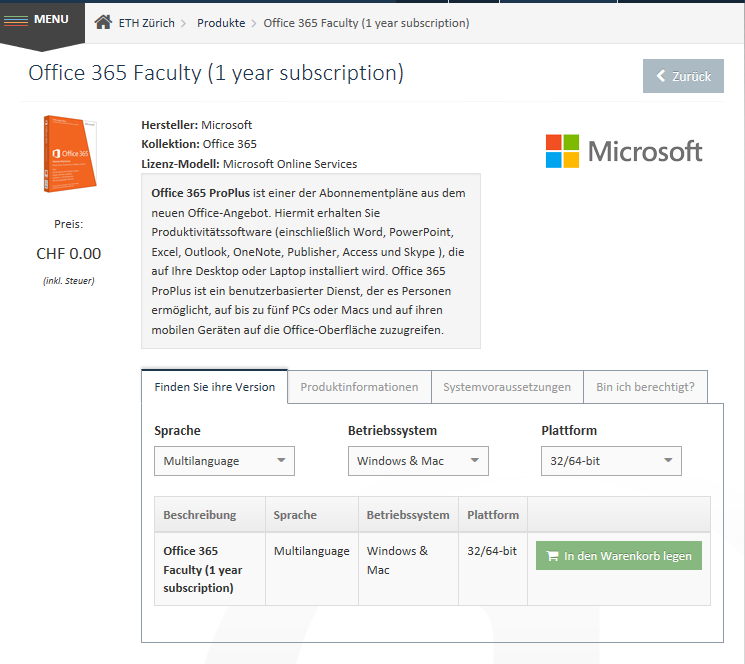Click the Plattform table column header
Image resolution: width=745 pixels, height=664 pixels.
pos(493,515)
